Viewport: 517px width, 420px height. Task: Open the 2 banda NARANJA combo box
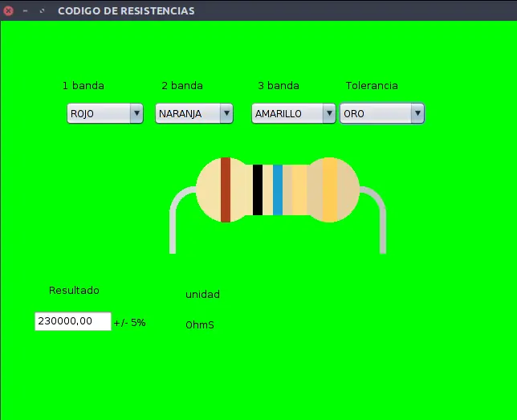[194, 113]
